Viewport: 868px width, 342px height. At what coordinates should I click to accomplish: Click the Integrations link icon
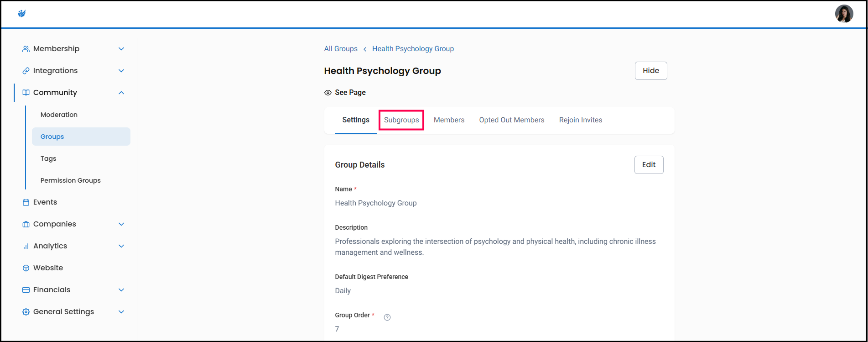tap(26, 71)
